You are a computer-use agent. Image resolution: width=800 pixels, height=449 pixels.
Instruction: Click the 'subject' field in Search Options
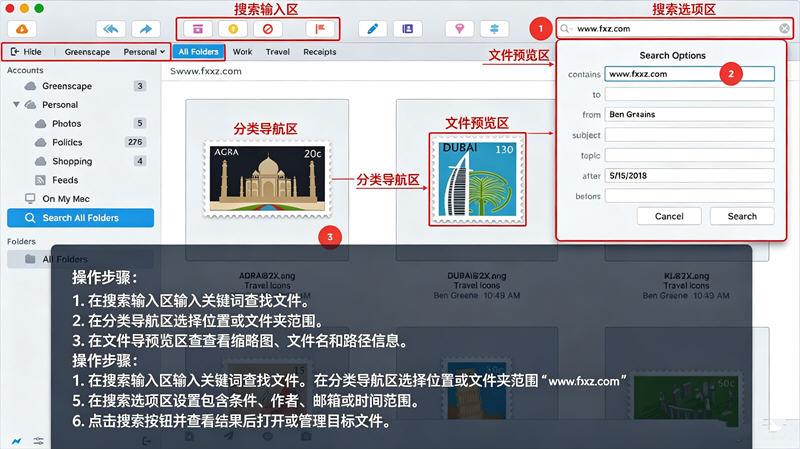690,135
